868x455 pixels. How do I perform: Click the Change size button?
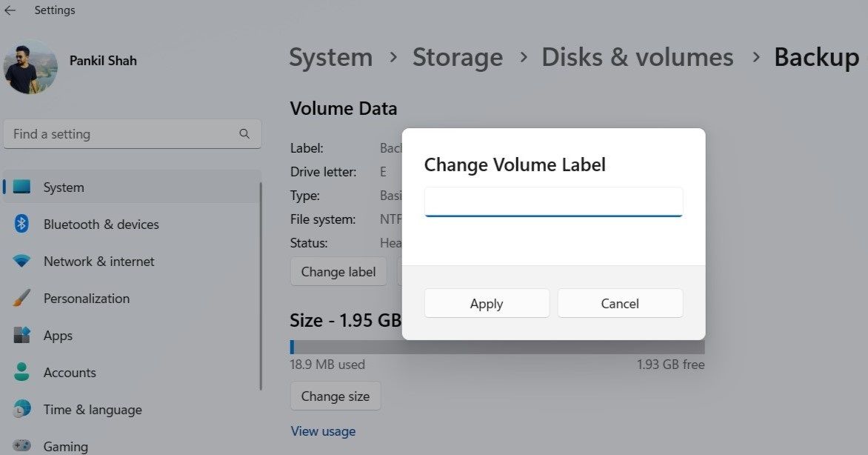coord(335,396)
